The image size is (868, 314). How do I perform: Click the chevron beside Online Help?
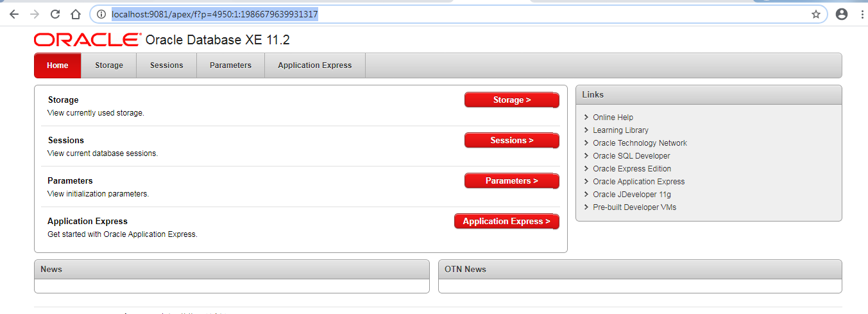tap(586, 118)
